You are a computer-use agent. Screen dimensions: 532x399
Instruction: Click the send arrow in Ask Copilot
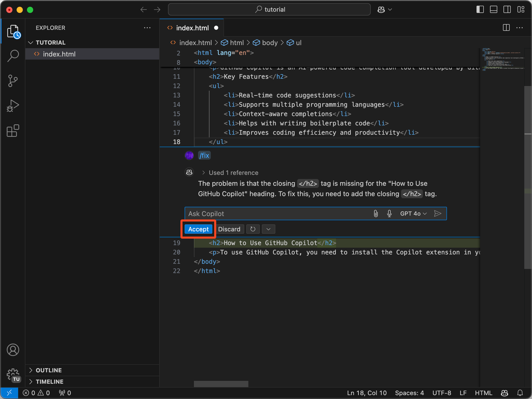point(438,214)
